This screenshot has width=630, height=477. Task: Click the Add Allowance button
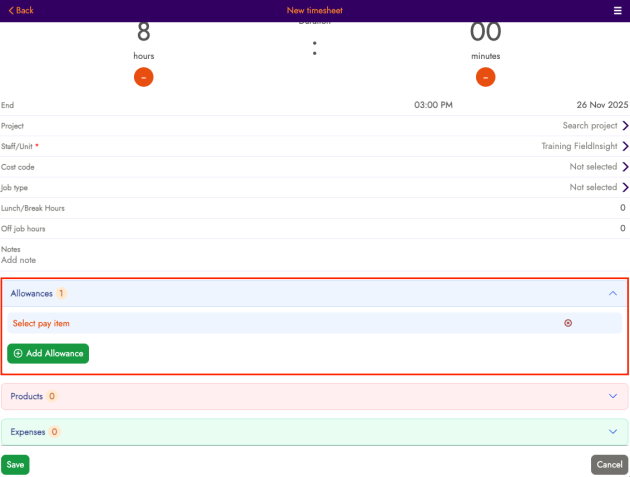pos(48,353)
